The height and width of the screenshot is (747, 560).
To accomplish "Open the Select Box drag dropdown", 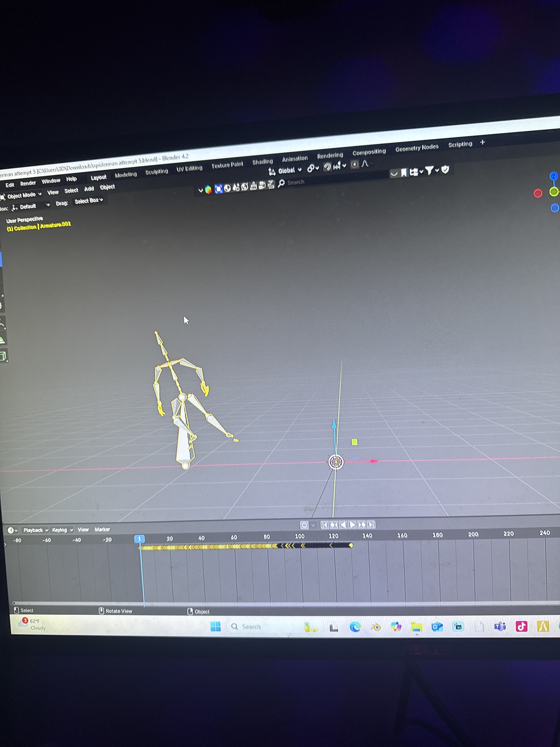I will coord(89,201).
